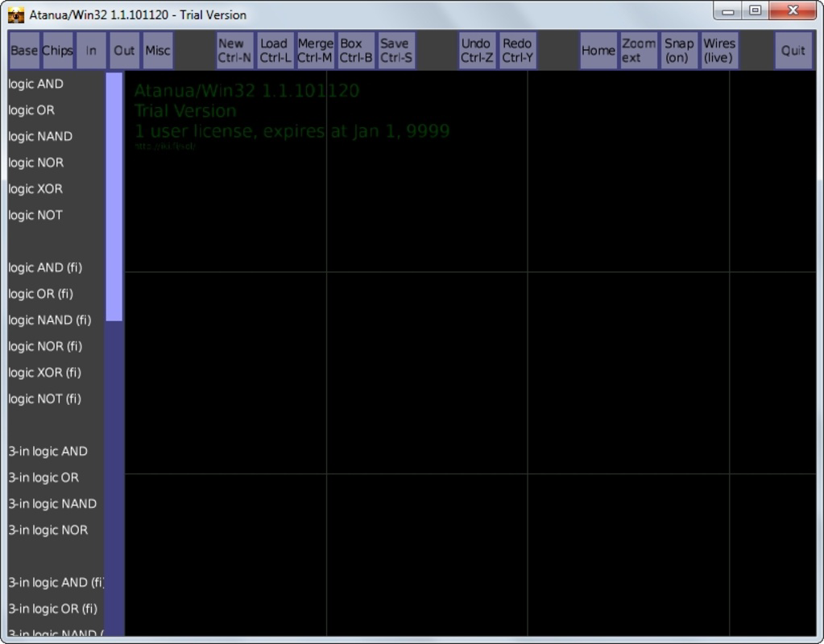Open the Misc components tab
Screen dimensions: 824x644
(x=158, y=51)
